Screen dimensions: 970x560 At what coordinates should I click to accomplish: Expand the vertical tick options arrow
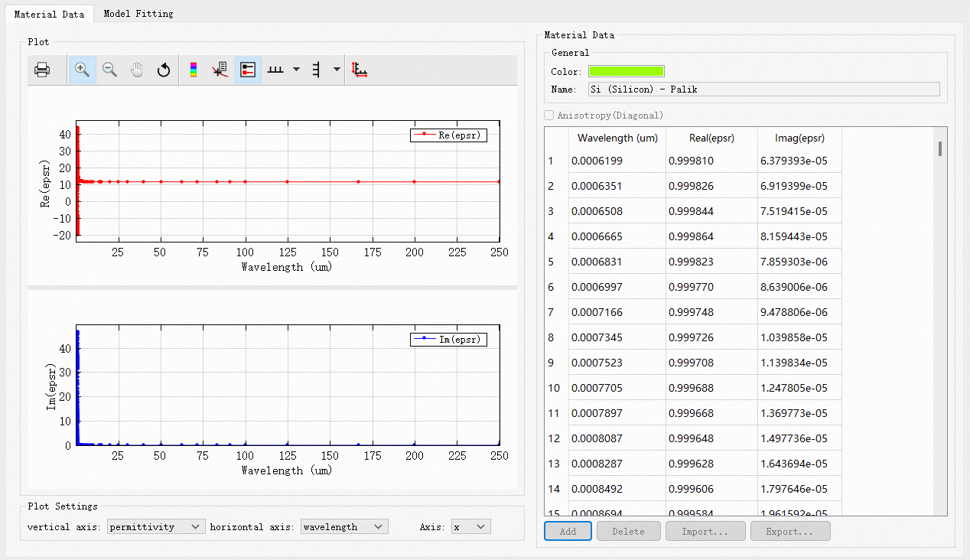(337, 70)
